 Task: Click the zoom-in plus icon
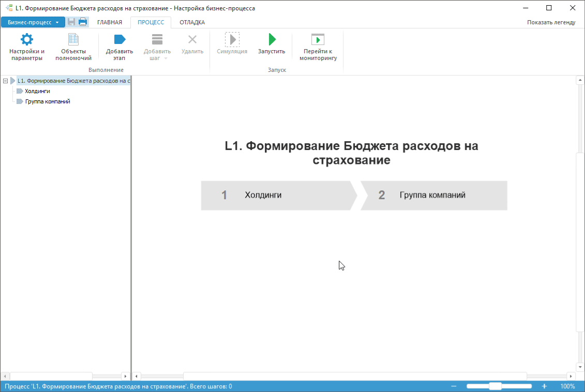[544, 386]
